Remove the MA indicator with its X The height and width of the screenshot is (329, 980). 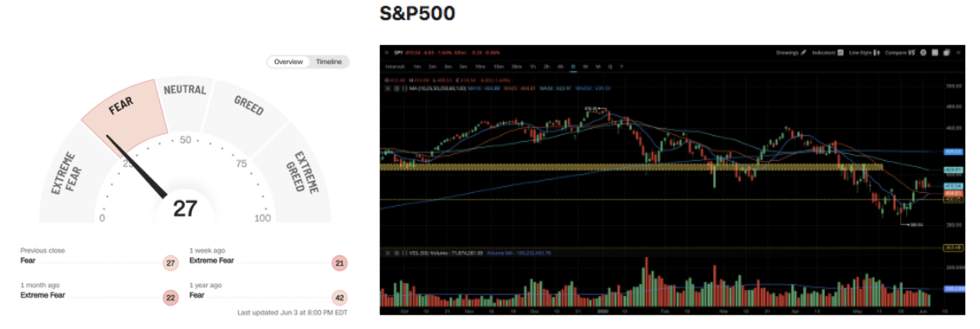388,88
